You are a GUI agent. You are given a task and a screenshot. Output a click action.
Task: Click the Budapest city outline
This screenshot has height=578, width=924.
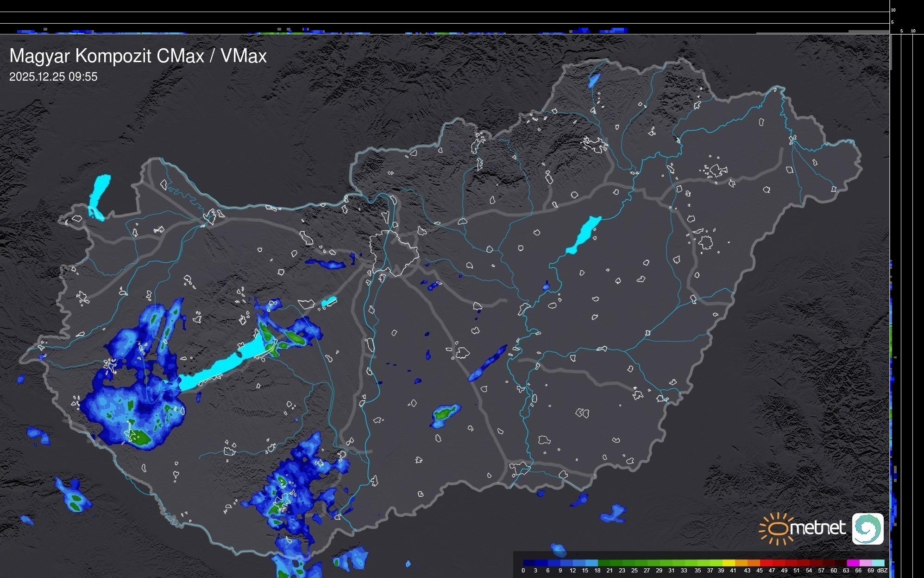[x=394, y=253]
